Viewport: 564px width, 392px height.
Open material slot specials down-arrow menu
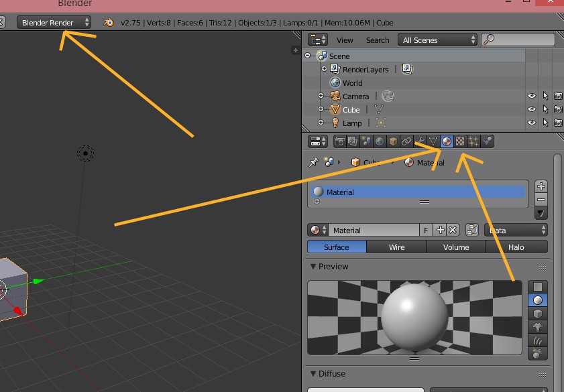pyautogui.click(x=541, y=213)
